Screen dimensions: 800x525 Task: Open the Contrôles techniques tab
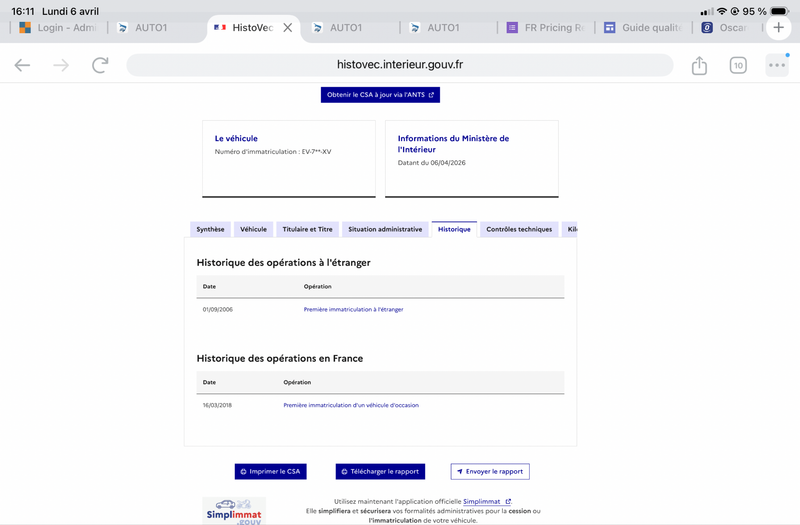519,229
